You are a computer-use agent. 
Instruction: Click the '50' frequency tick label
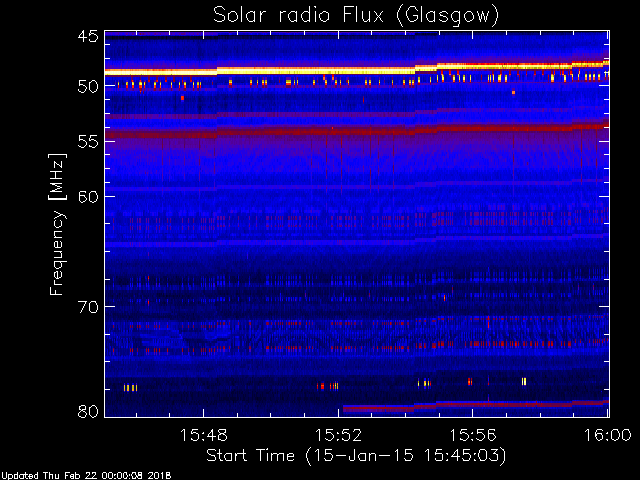pos(88,87)
